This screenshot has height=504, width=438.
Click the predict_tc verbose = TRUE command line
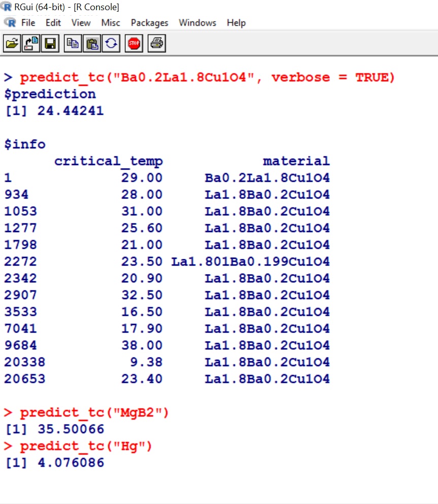(199, 78)
